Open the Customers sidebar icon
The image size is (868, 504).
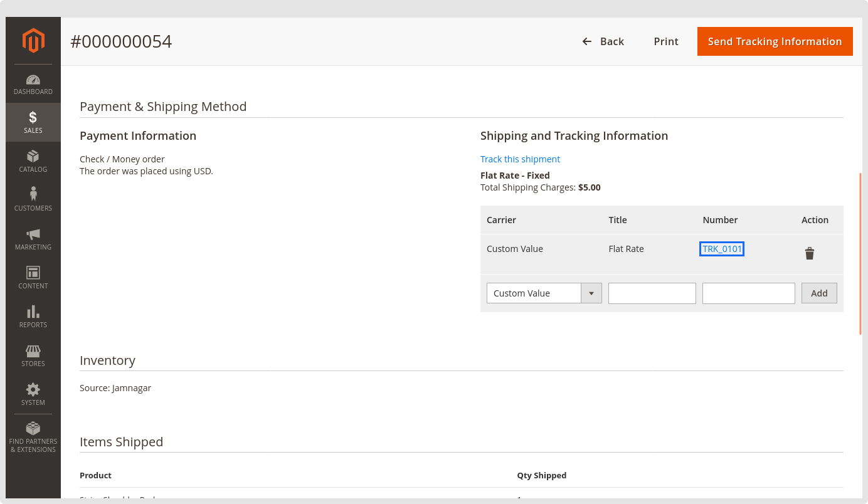point(33,195)
